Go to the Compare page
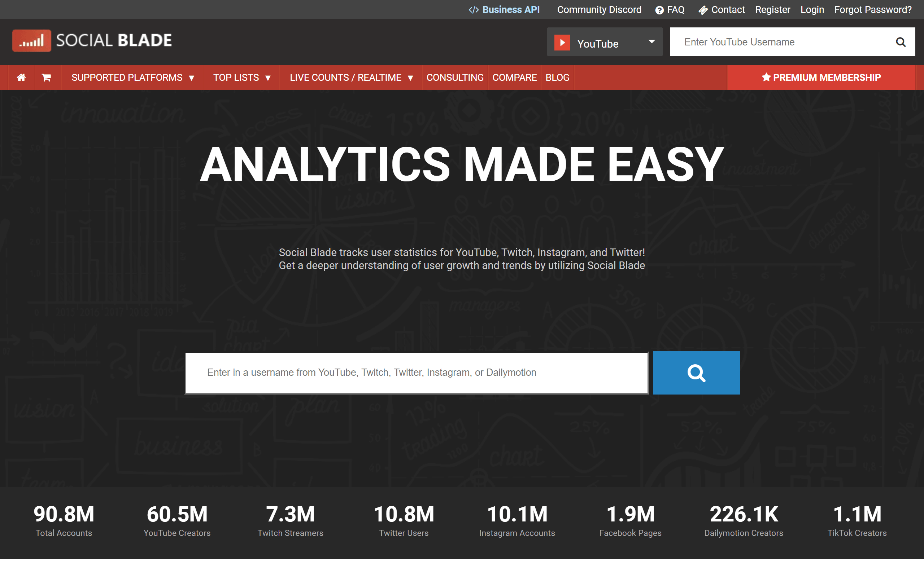Image resolution: width=924 pixels, height=577 pixels. pyautogui.click(x=514, y=78)
